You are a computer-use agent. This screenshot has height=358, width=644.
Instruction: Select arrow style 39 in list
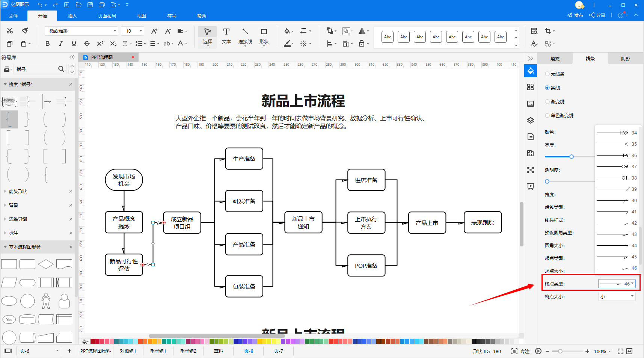point(616,189)
